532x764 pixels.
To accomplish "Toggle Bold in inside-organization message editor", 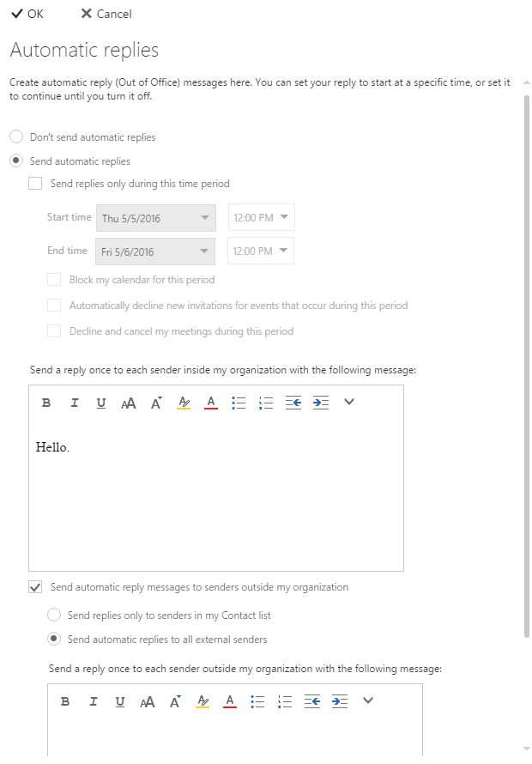I will coord(46,403).
